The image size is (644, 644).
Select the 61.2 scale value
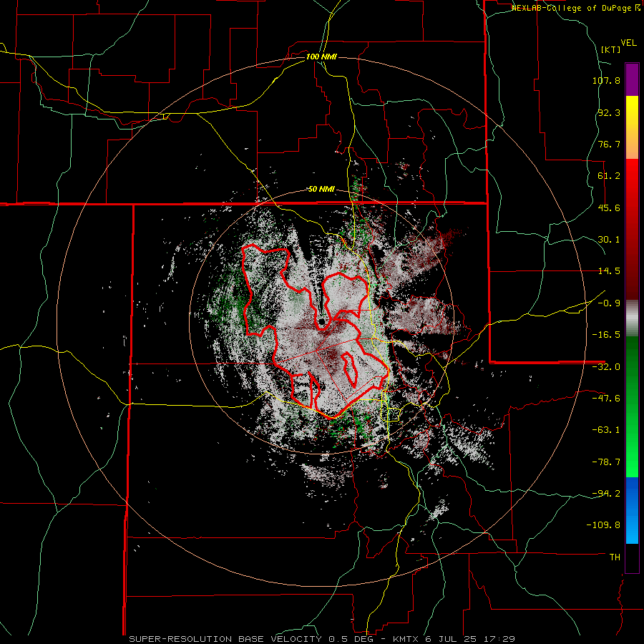click(609, 176)
